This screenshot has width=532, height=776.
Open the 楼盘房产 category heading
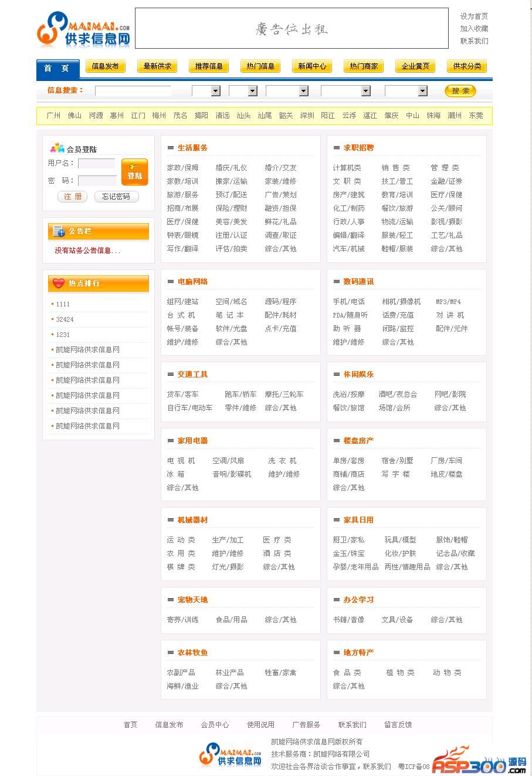click(358, 441)
